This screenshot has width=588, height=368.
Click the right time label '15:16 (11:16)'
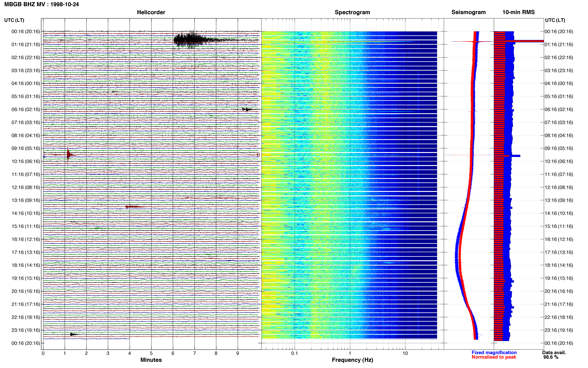pos(559,226)
